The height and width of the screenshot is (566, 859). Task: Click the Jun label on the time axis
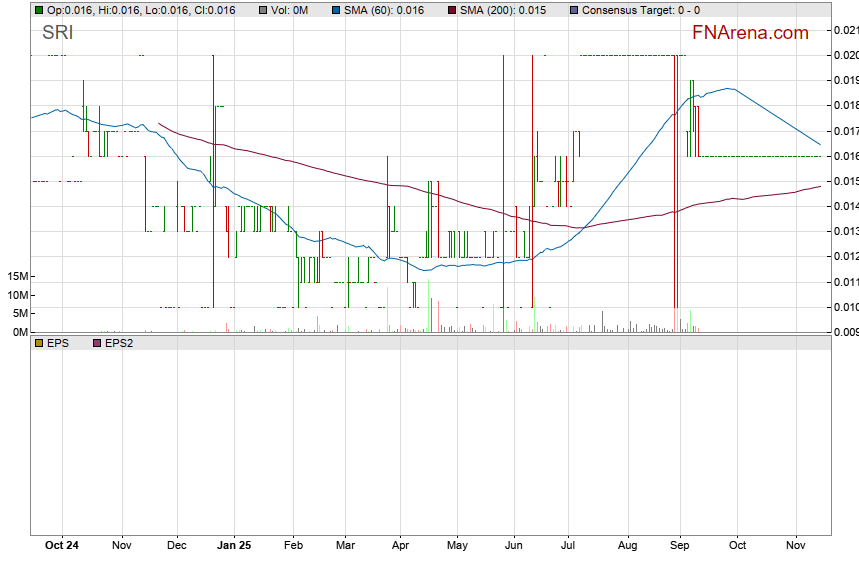[x=514, y=547]
